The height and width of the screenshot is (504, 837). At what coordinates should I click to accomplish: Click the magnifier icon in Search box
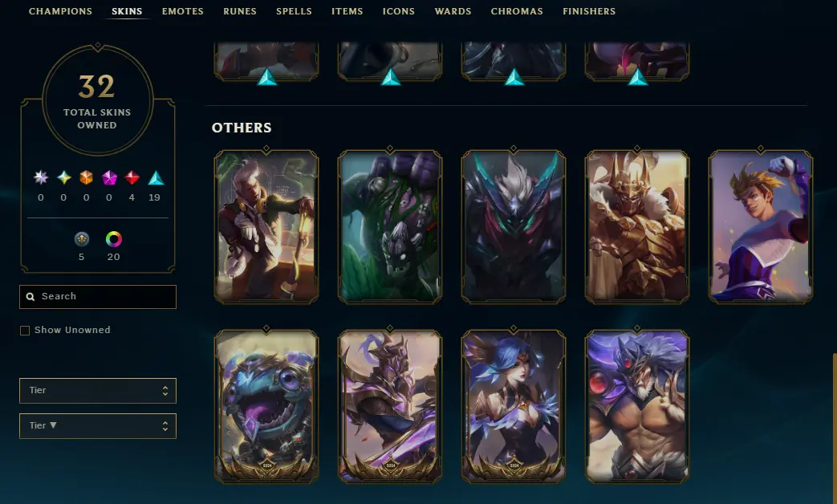pyautogui.click(x=30, y=297)
